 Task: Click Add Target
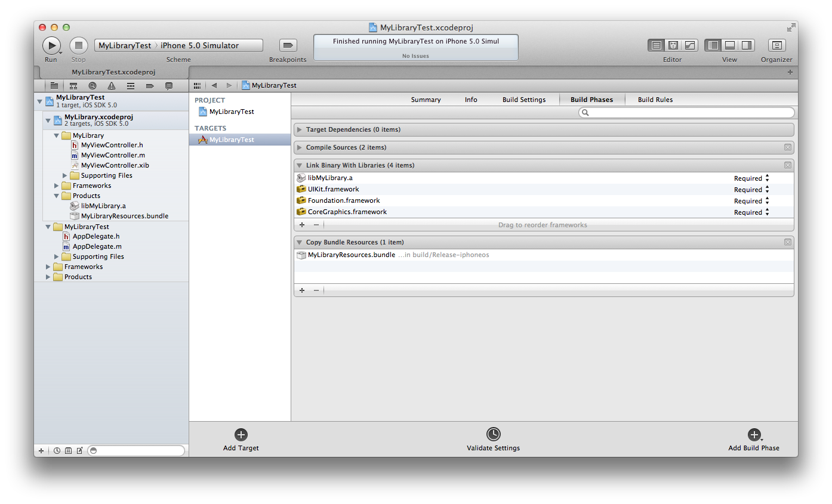point(241,440)
